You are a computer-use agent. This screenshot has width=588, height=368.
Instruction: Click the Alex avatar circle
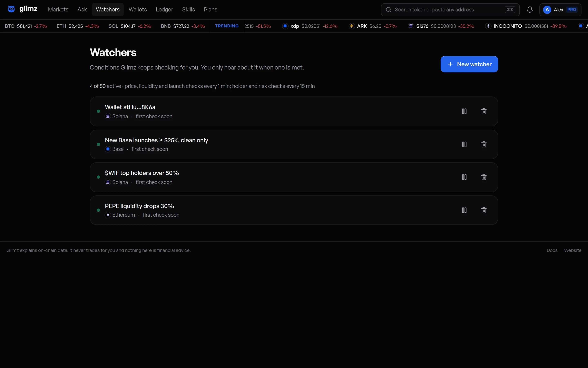point(547,10)
